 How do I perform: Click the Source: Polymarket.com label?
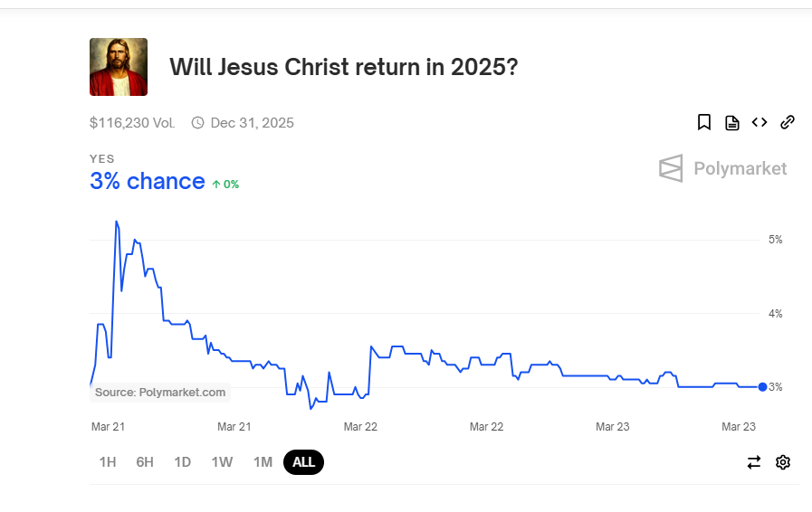160,393
